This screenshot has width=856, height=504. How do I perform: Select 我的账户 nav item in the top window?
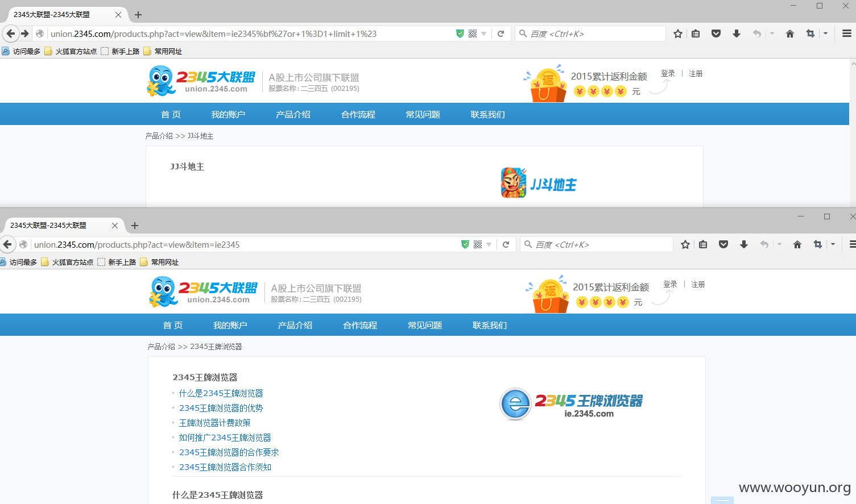(228, 114)
